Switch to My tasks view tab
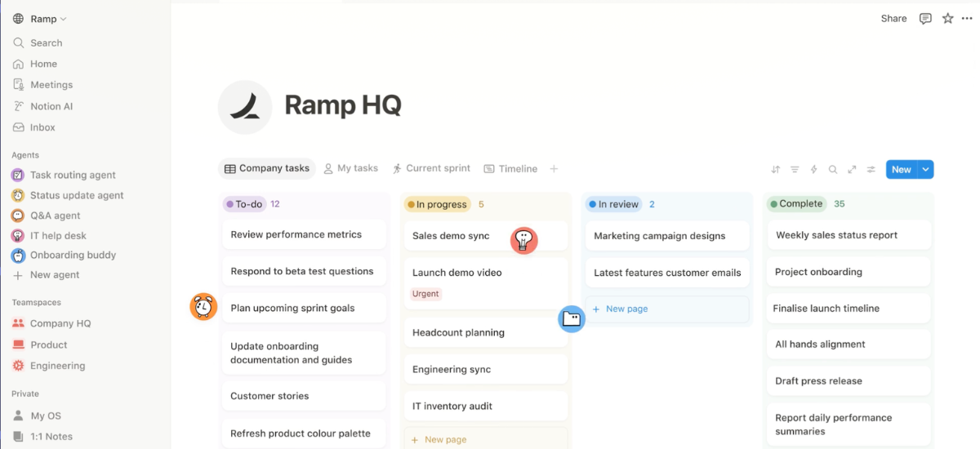Screen dimensions: 980x449 tap(351, 168)
